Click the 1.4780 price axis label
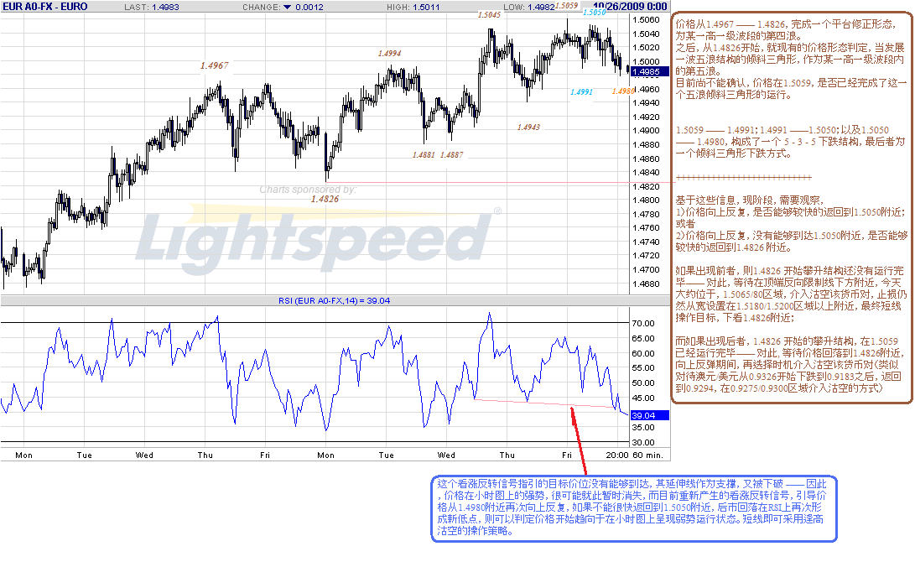915x588 pixels. coord(646,214)
